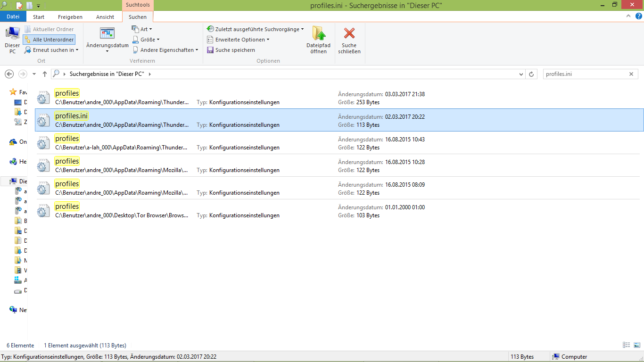
Task: Click the Dieser PC search location icon
Action: (12, 34)
